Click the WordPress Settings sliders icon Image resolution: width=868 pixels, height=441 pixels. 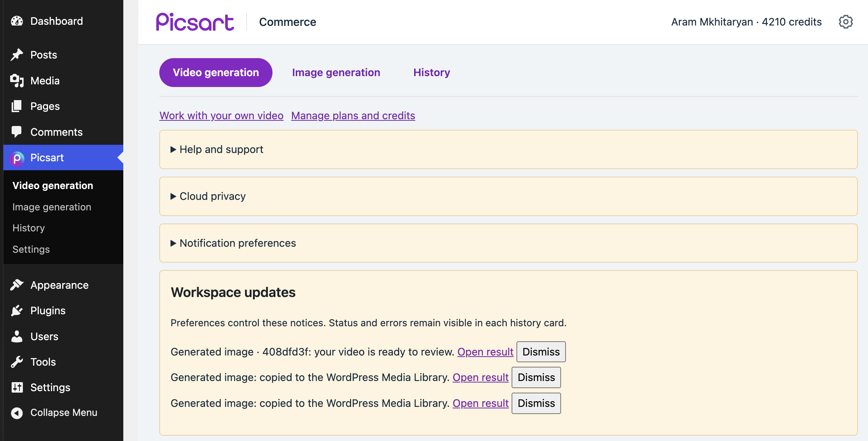[17, 387]
